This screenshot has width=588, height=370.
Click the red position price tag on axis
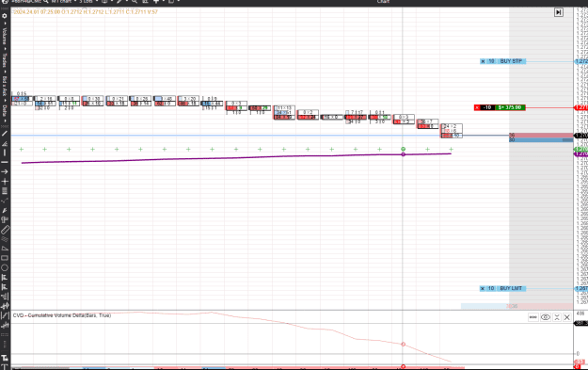pyautogui.click(x=581, y=107)
